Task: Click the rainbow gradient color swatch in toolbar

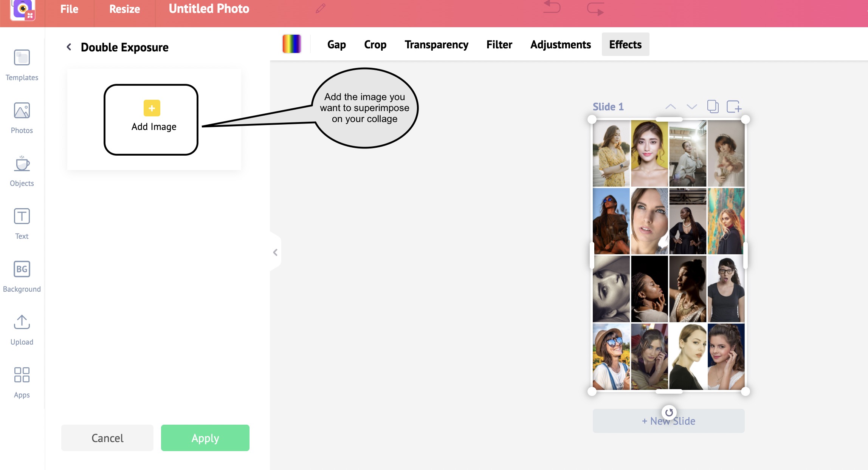Action: point(293,44)
